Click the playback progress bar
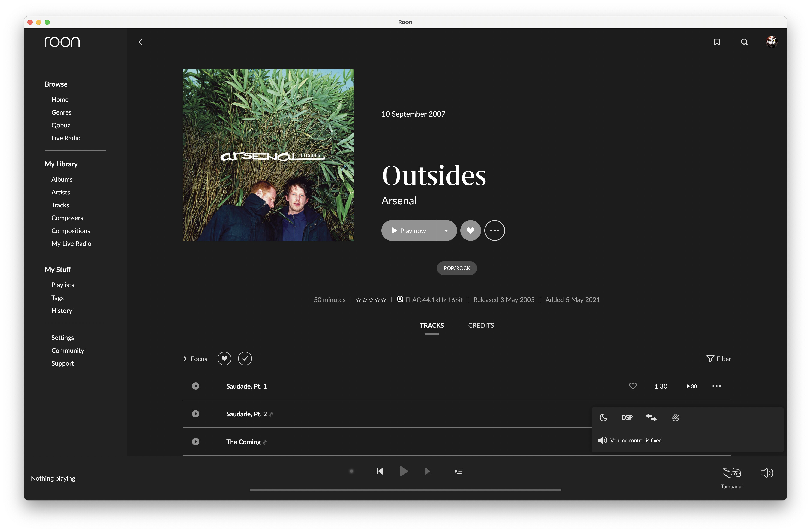This screenshot has height=532, width=811. point(405,490)
